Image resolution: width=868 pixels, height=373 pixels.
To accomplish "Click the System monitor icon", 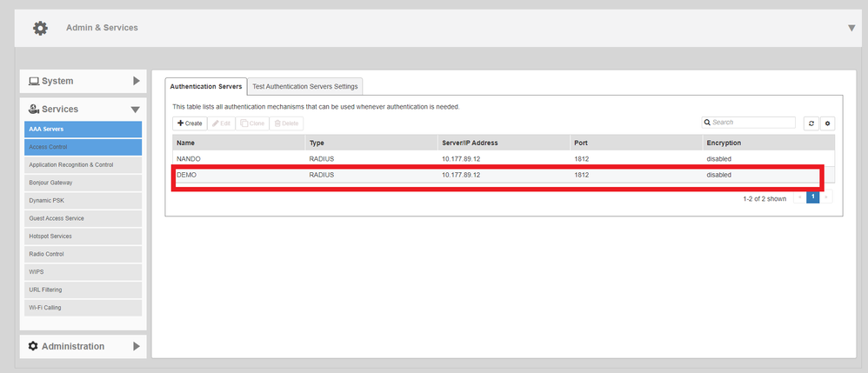I will click(x=34, y=81).
